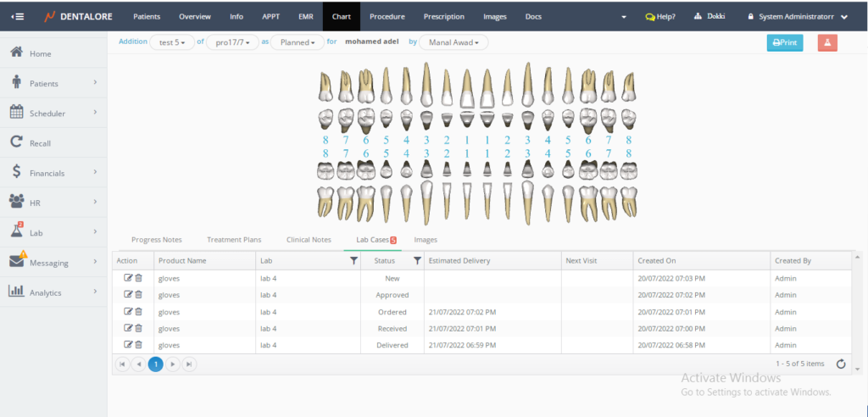This screenshot has width=868, height=417.
Task: Click the Print button
Action: [x=784, y=42]
